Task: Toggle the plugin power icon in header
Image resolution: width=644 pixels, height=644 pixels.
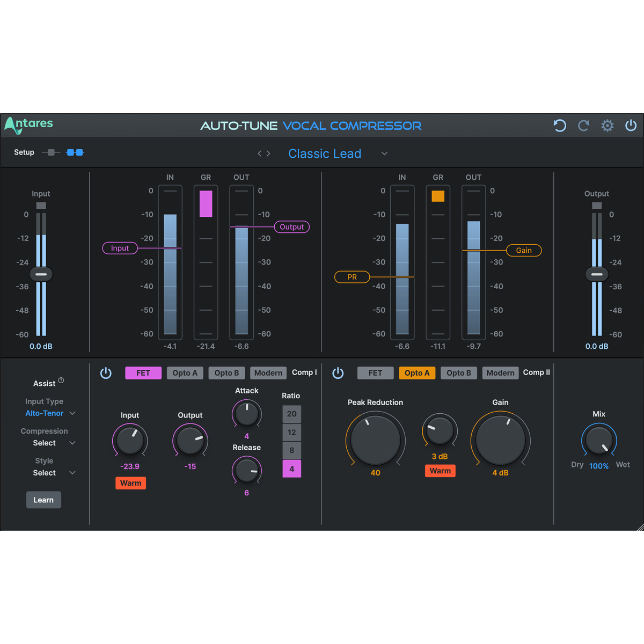Action: pyautogui.click(x=631, y=126)
